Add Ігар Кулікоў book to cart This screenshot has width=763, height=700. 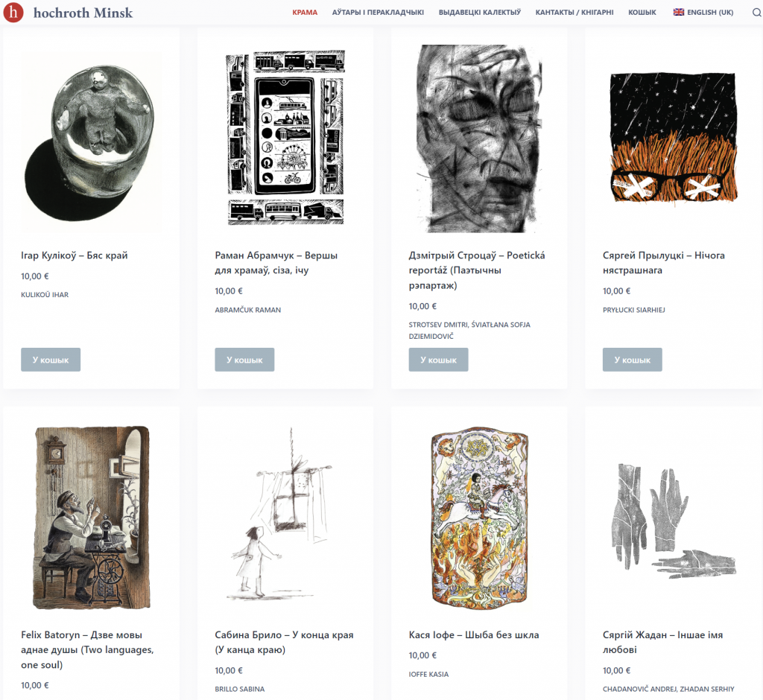click(x=51, y=360)
